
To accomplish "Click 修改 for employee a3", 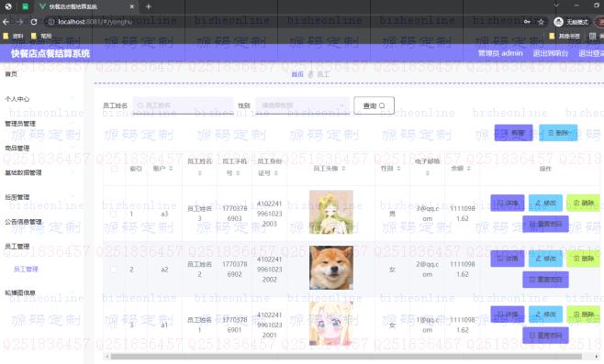I will pos(545,203).
